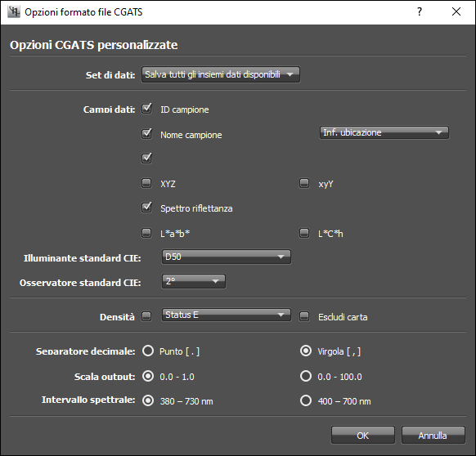Open the Inf. ubicazione dropdown

tap(384, 132)
